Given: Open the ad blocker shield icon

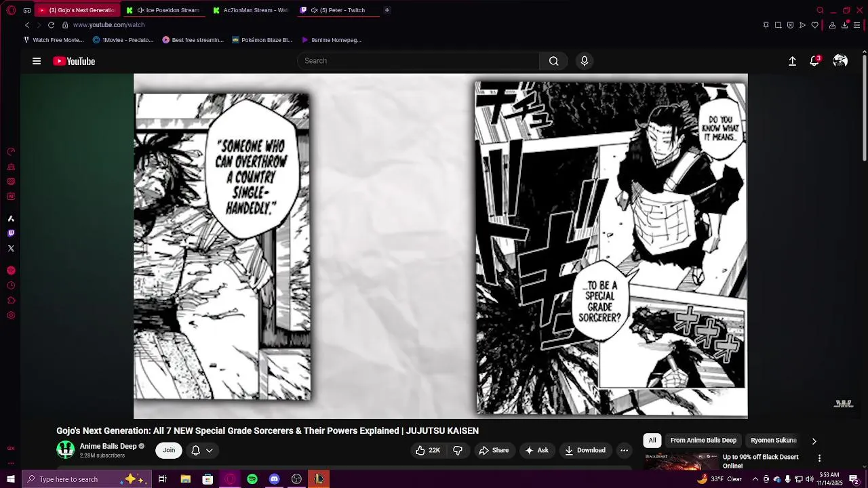Looking at the screenshot, I should click(x=790, y=25).
